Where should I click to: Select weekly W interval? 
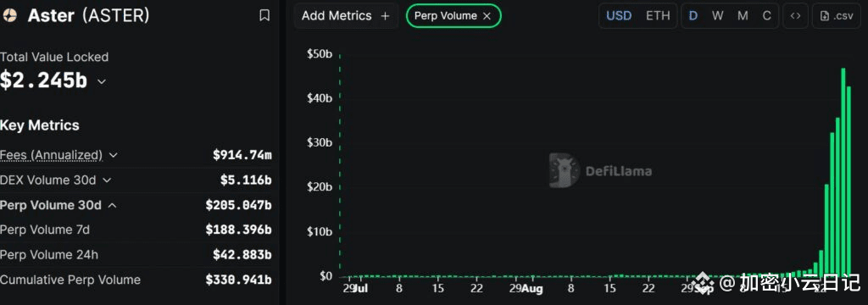pos(718,15)
